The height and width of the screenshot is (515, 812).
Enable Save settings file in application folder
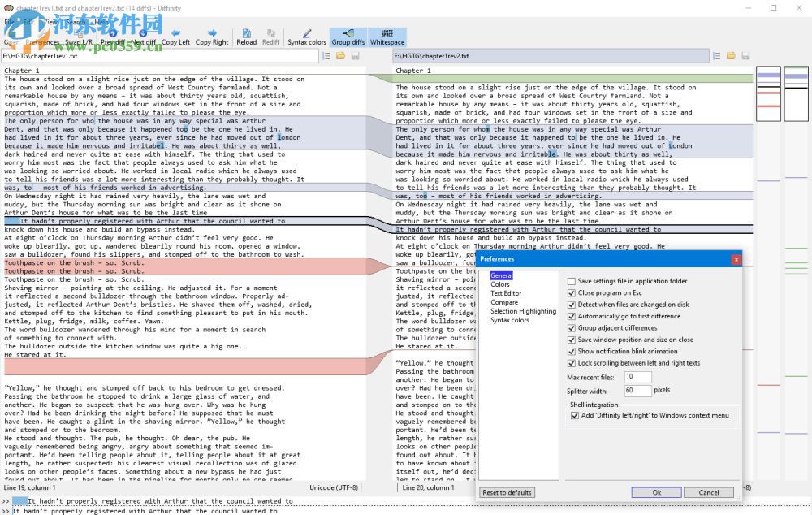tap(572, 281)
